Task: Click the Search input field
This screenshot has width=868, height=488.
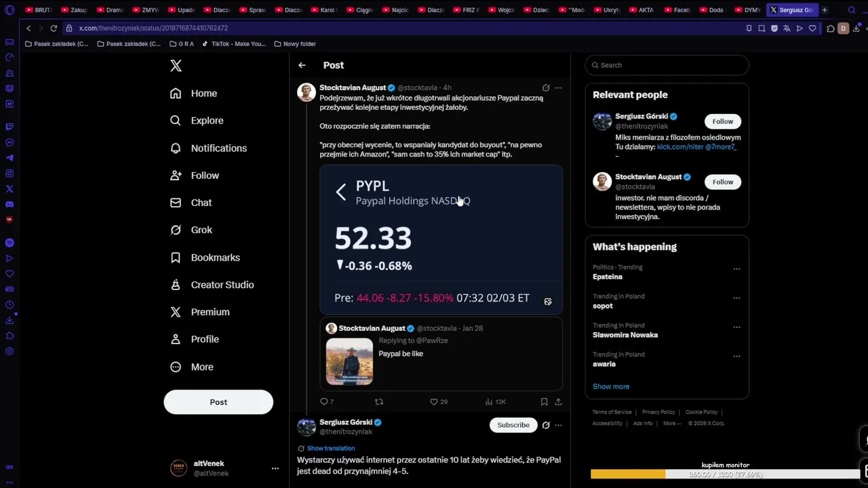Action: click(x=667, y=65)
